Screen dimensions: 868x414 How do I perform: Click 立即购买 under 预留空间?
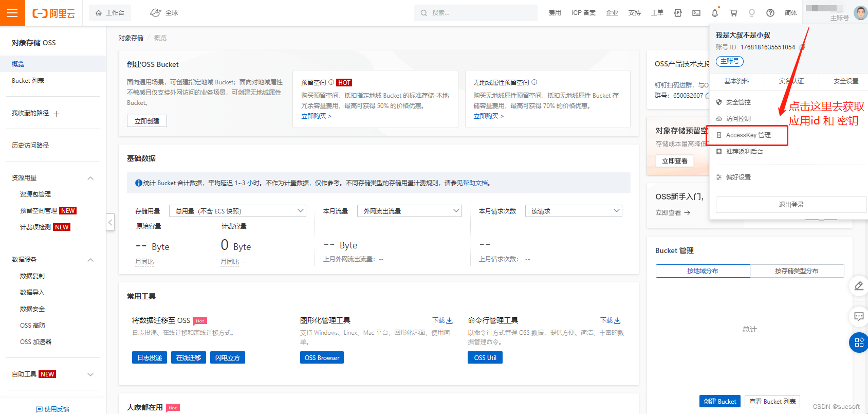pos(316,116)
